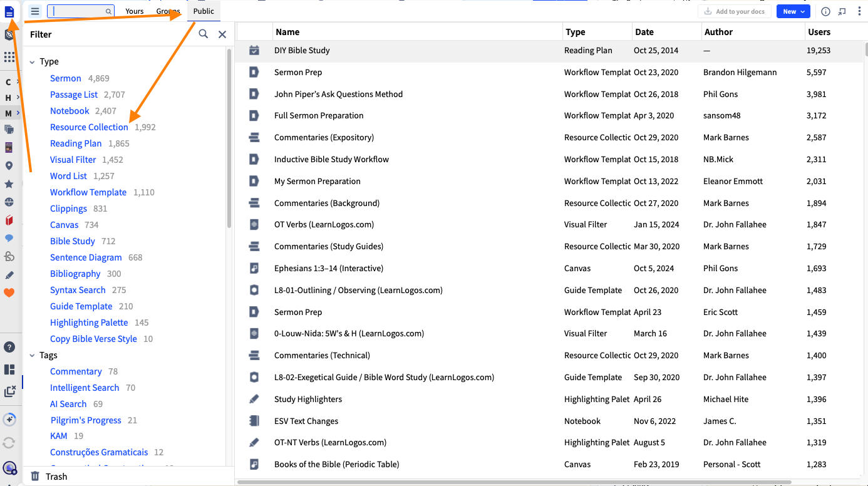Collapse the Type filter section

click(x=33, y=62)
